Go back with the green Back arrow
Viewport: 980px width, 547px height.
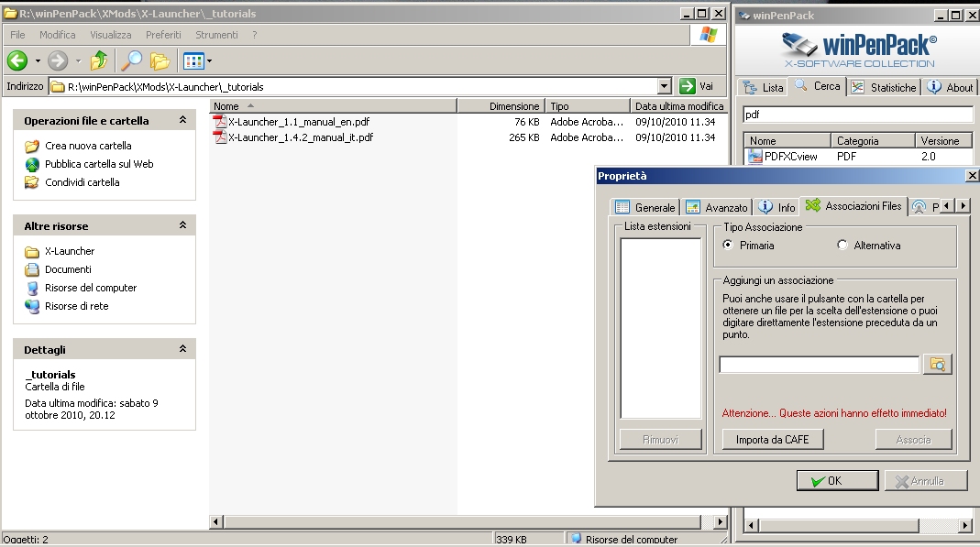click(17, 60)
